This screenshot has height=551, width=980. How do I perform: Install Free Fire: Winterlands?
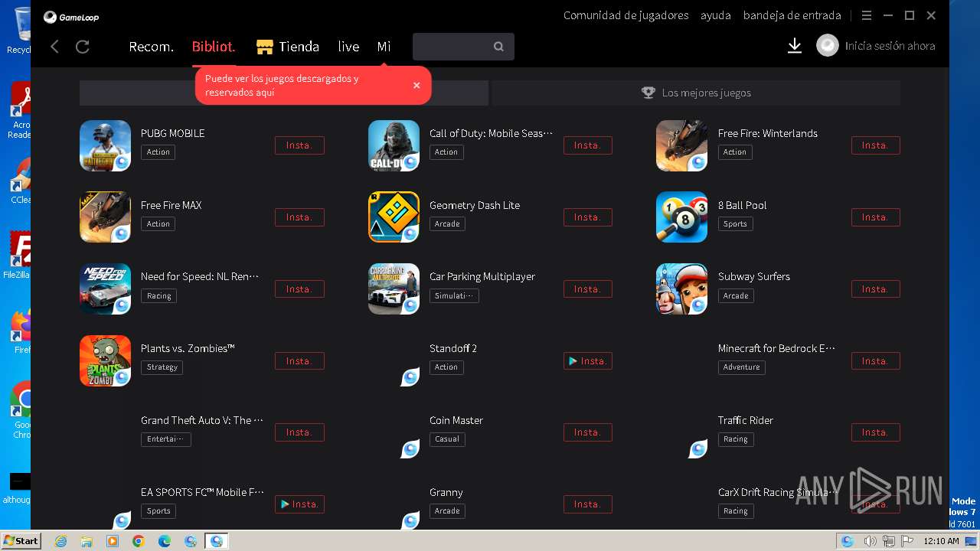(x=875, y=145)
